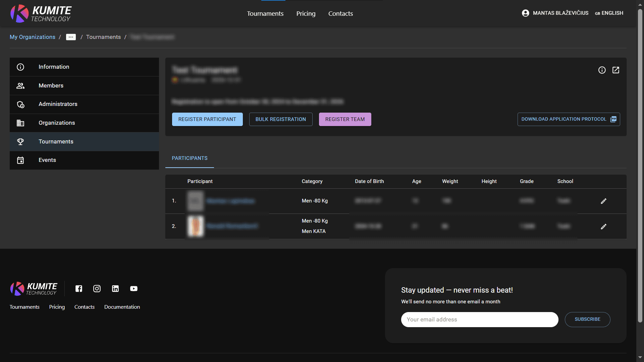Open Events using the calendar icon
The height and width of the screenshot is (362, 644).
click(x=20, y=160)
